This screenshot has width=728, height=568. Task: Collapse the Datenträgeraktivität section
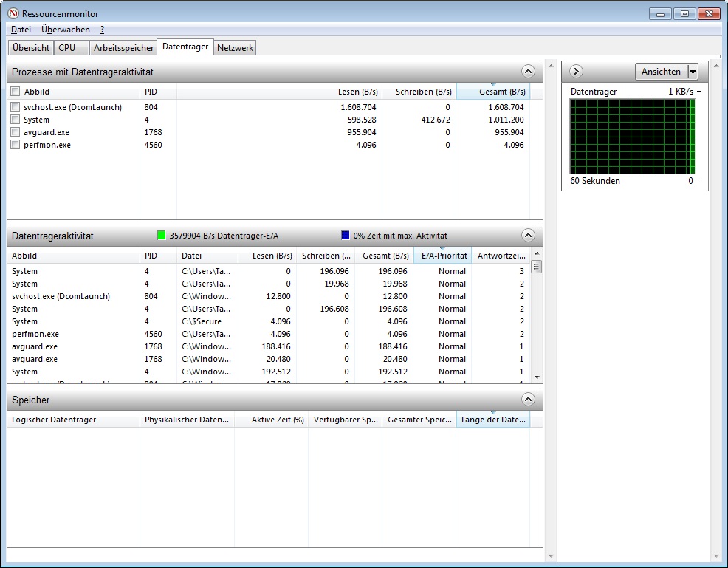coord(528,236)
